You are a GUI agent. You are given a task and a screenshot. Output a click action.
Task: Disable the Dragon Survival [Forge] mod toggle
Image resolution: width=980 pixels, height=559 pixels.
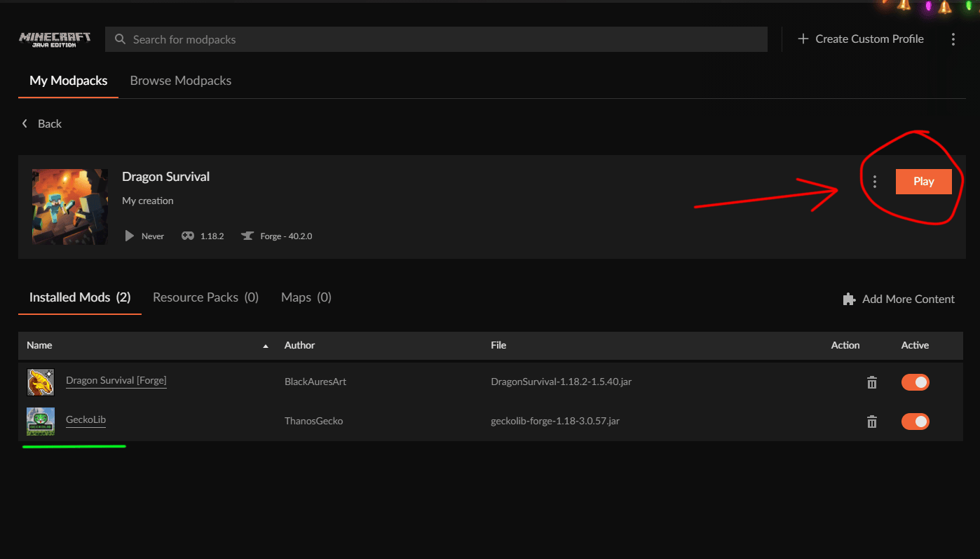pyautogui.click(x=915, y=382)
